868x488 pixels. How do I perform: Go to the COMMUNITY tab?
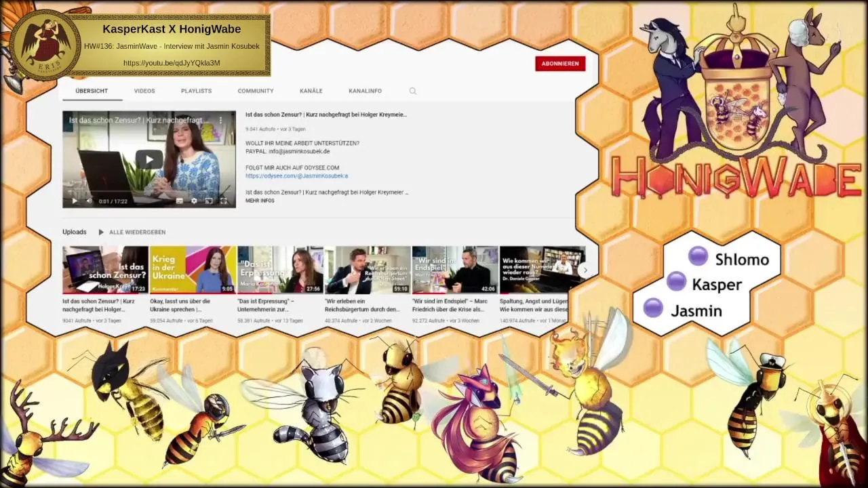256,91
